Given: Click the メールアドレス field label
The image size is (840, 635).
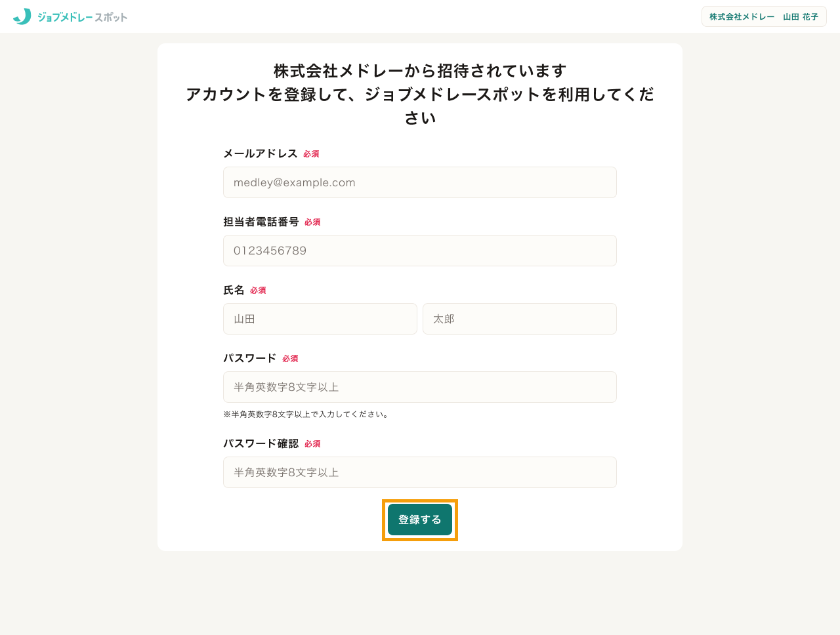Looking at the screenshot, I should tap(261, 154).
